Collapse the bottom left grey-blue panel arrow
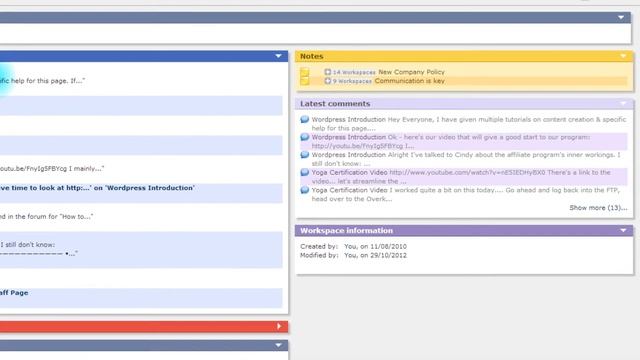Viewport: 640px width, 360px height. (278, 345)
